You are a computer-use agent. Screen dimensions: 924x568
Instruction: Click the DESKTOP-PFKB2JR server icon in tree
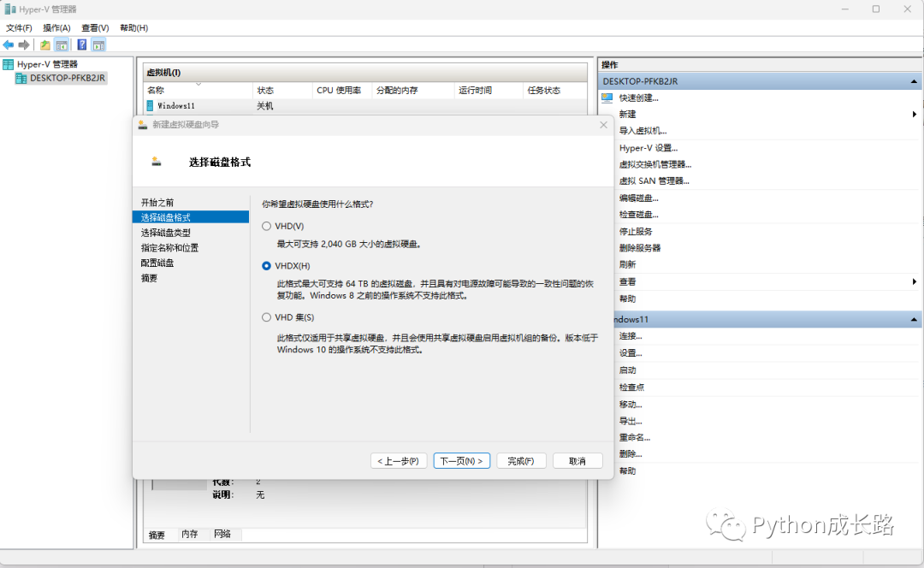[x=21, y=79]
